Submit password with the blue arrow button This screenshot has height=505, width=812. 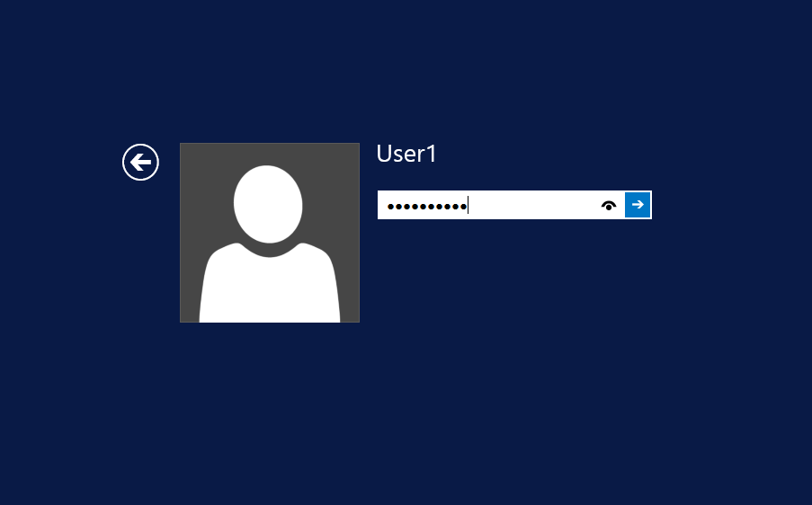[638, 205]
